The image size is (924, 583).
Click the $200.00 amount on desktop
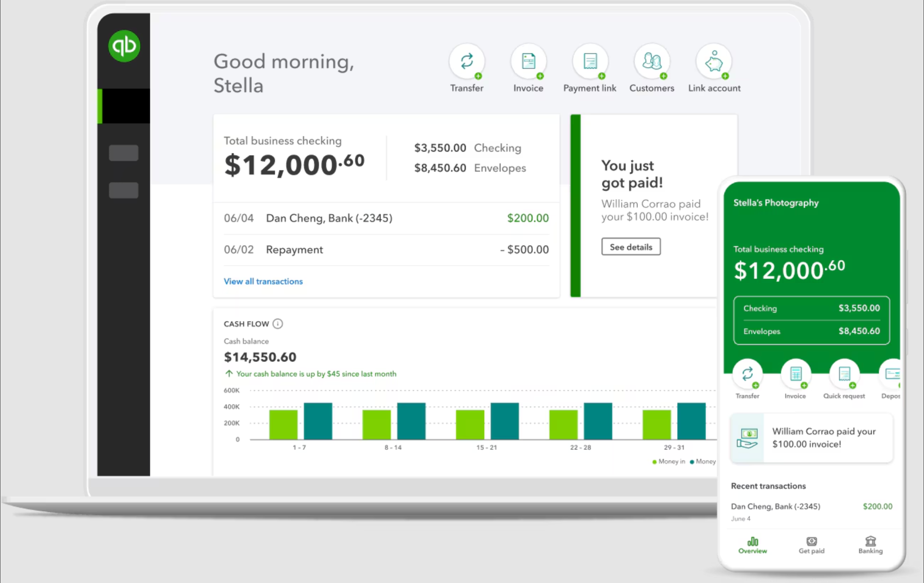528,218
